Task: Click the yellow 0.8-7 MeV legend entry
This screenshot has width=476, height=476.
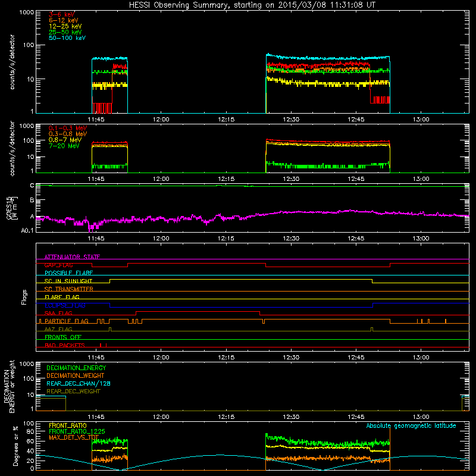Action: [x=65, y=140]
